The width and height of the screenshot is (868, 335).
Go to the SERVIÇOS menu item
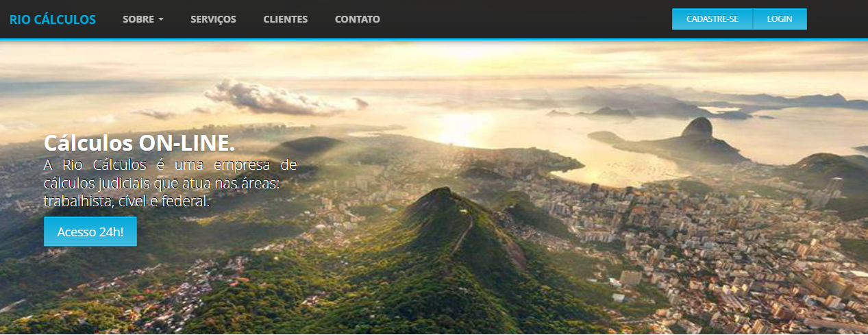[x=213, y=19]
